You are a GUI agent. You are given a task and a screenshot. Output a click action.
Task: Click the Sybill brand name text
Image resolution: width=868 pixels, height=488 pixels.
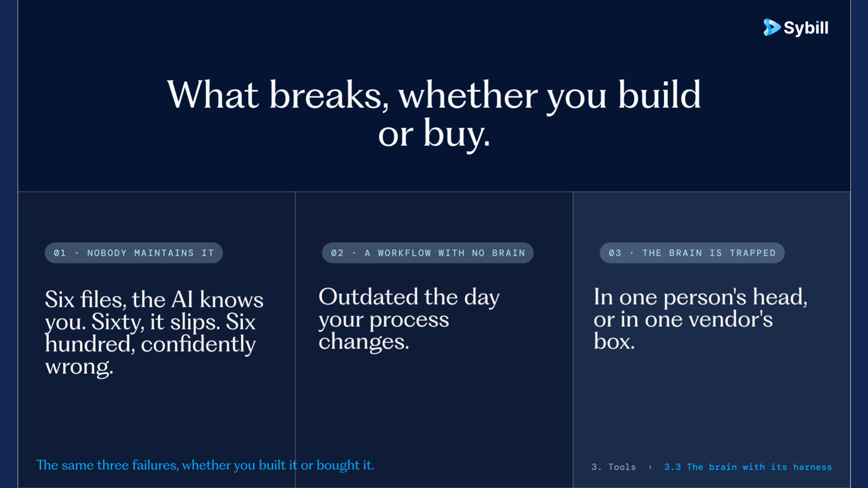(x=806, y=28)
